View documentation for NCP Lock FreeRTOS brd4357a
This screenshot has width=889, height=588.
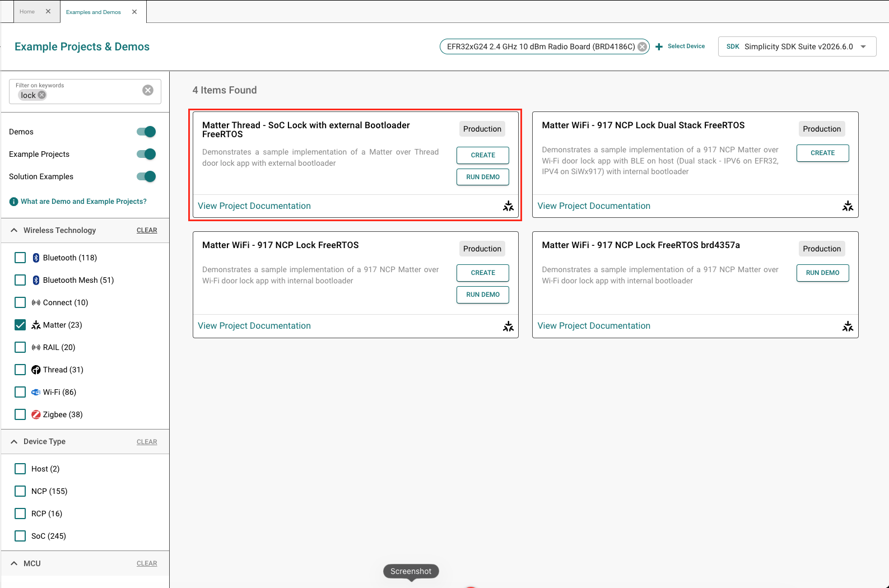pos(594,326)
